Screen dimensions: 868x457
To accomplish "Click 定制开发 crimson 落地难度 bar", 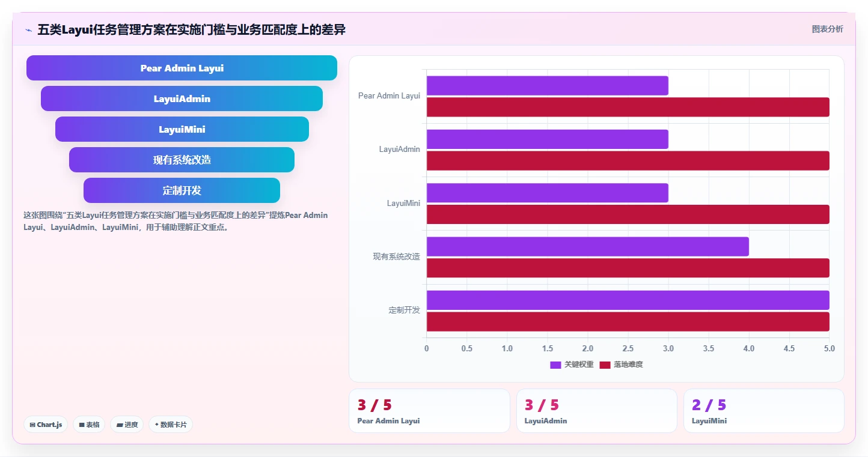I will [628, 321].
